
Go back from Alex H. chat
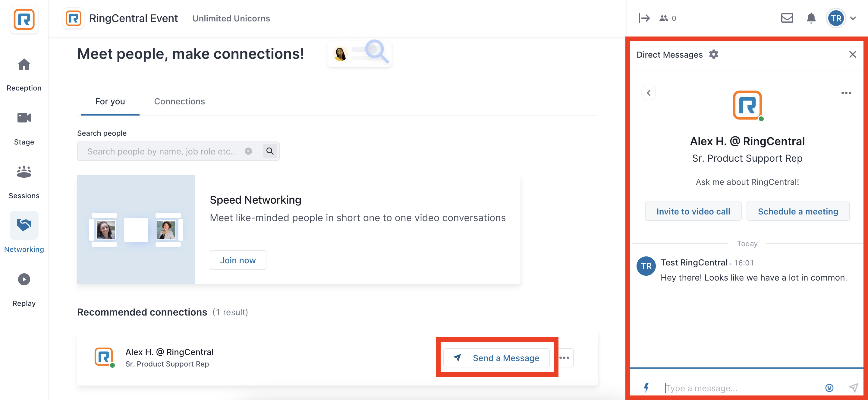pyautogui.click(x=648, y=93)
